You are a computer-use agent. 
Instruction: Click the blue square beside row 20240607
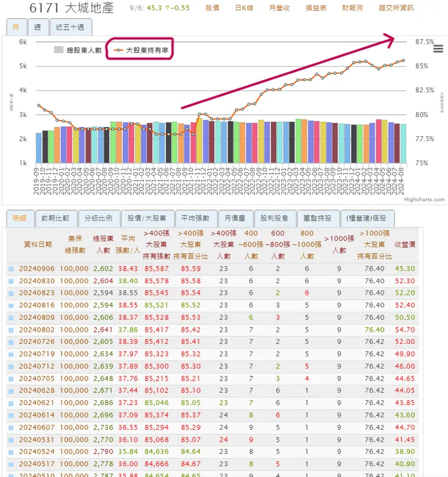(12, 428)
